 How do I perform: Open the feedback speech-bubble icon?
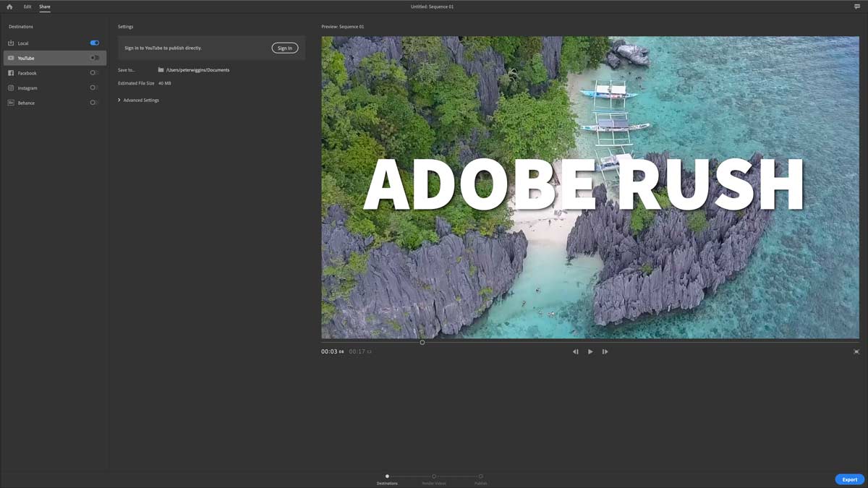pyautogui.click(x=857, y=7)
